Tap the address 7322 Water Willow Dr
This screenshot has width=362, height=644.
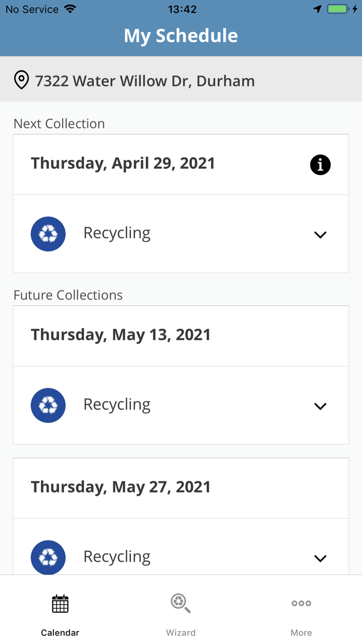[145, 81]
